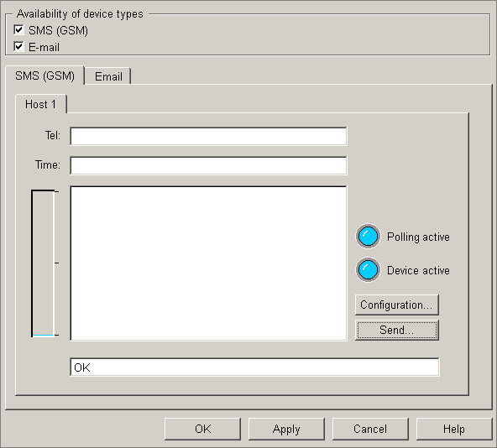
Task: Confirm the dialog with the OK button
Action: [202, 429]
